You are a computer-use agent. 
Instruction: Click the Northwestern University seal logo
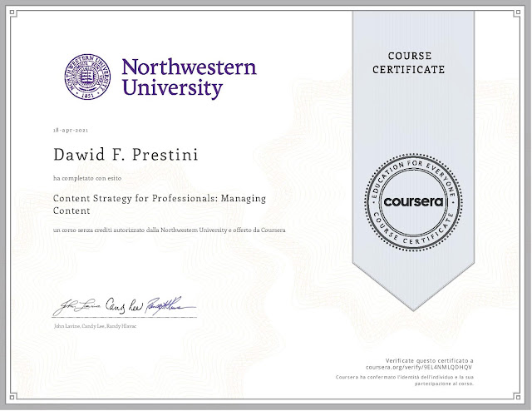pyautogui.click(x=87, y=77)
